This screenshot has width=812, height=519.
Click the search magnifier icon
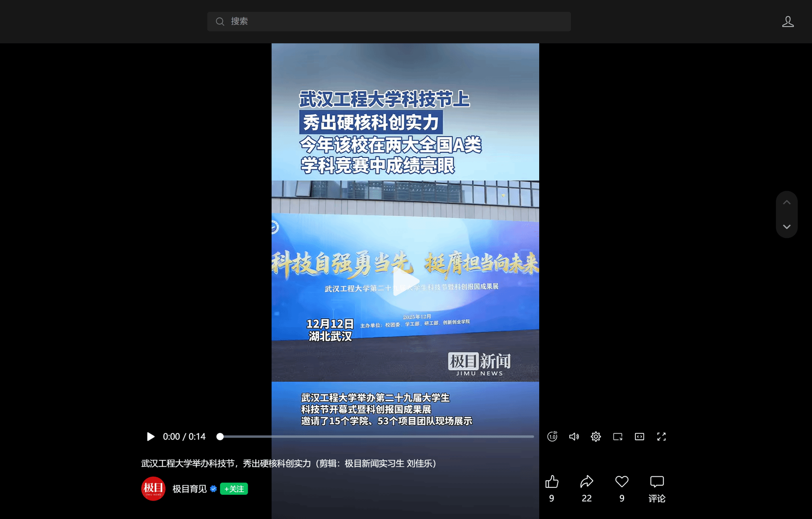(x=220, y=21)
